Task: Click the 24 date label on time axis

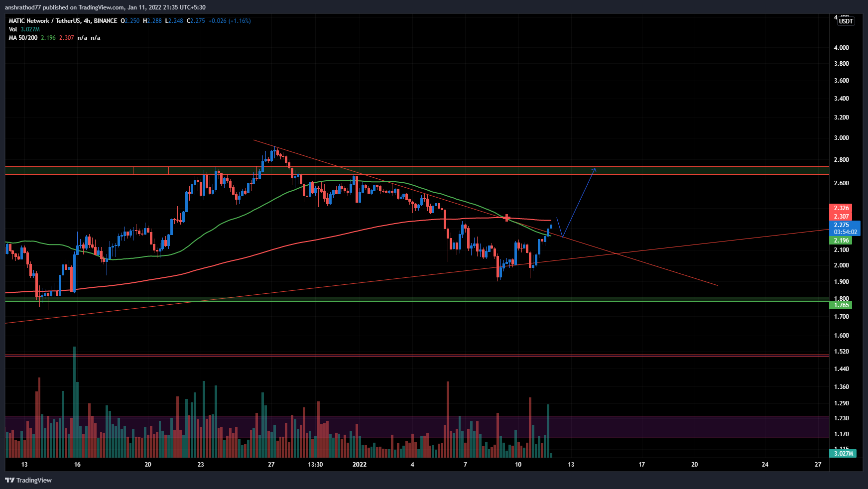Action: tap(765, 465)
